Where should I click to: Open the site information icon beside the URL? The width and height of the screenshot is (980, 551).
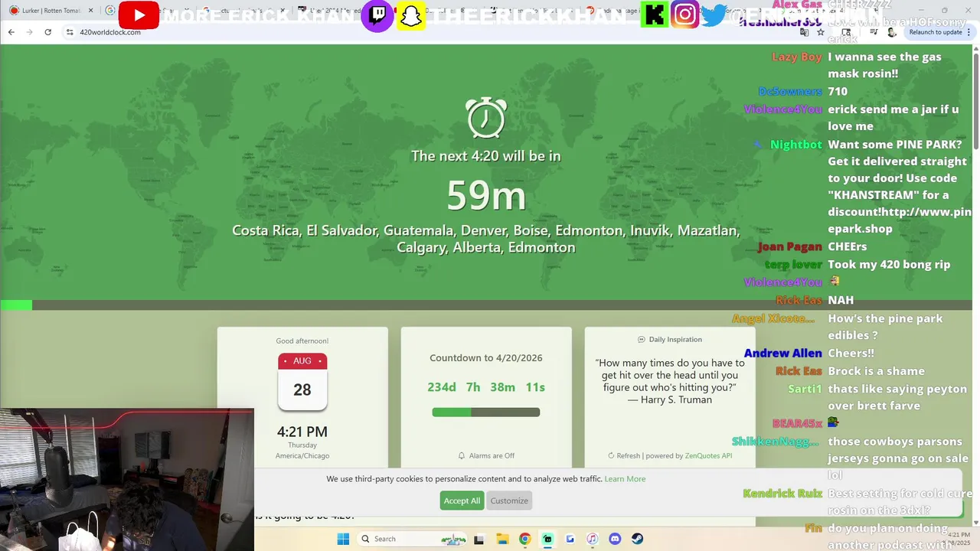tap(70, 32)
